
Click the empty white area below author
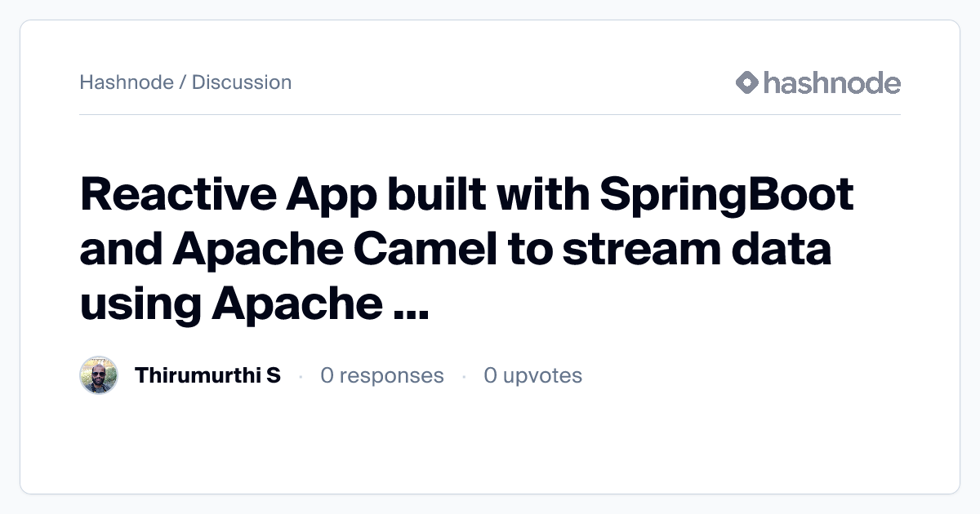490,445
